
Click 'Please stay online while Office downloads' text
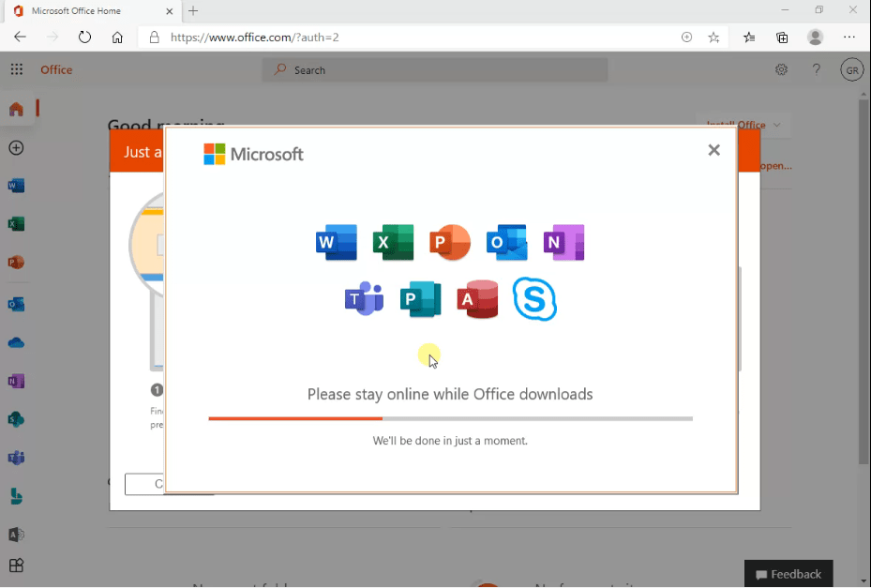[x=450, y=394]
